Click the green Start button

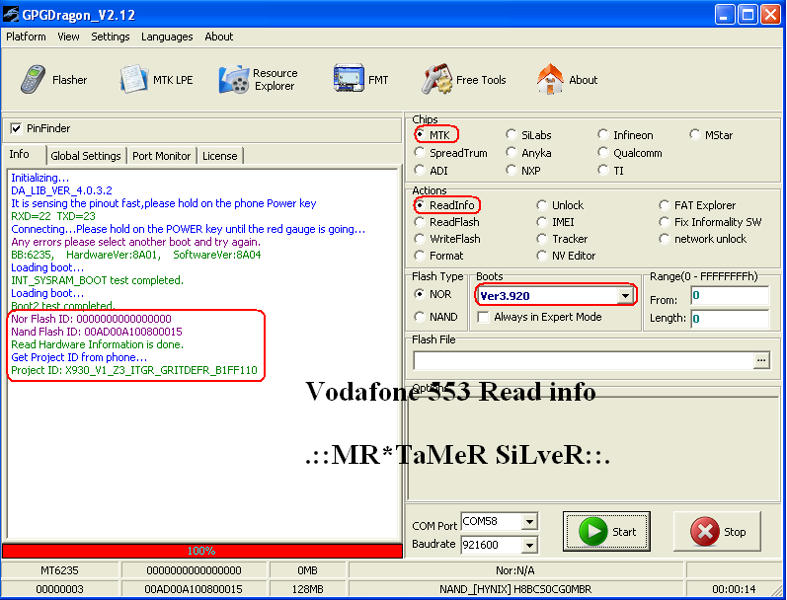tap(607, 532)
